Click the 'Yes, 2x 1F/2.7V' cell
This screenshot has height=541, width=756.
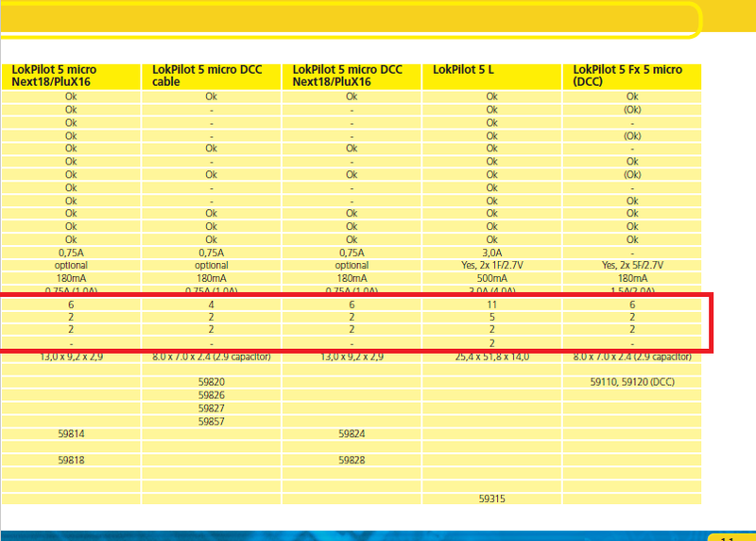tap(491, 266)
